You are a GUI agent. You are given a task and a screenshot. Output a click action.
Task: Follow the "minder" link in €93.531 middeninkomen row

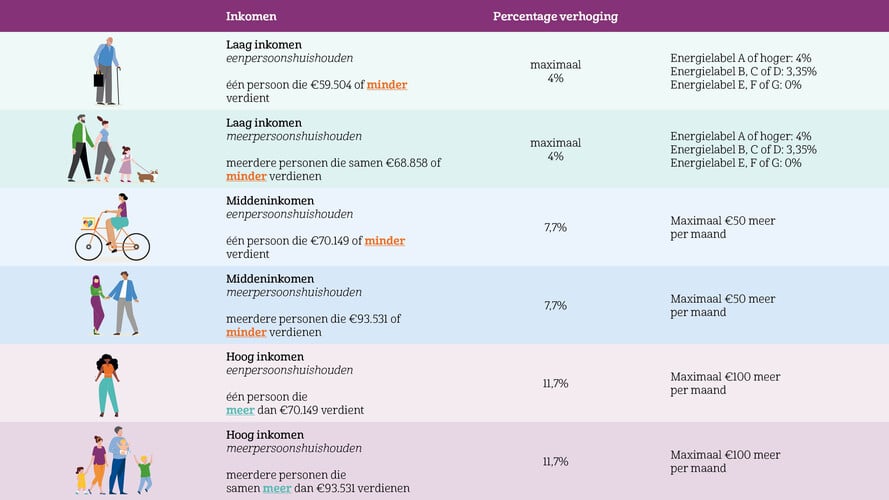pos(246,332)
